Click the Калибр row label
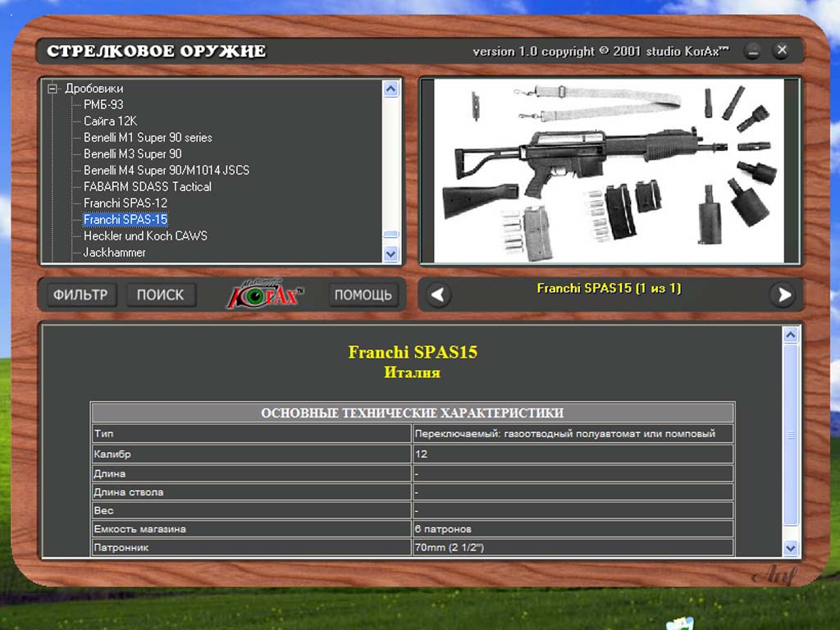This screenshot has height=630, width=840. 112,454
